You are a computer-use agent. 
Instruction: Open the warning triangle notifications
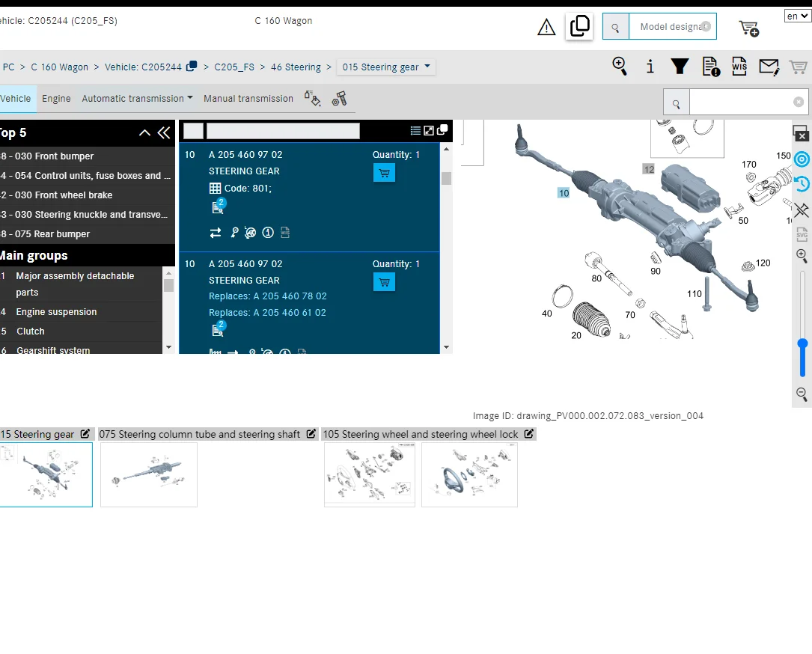pos(546,27)
